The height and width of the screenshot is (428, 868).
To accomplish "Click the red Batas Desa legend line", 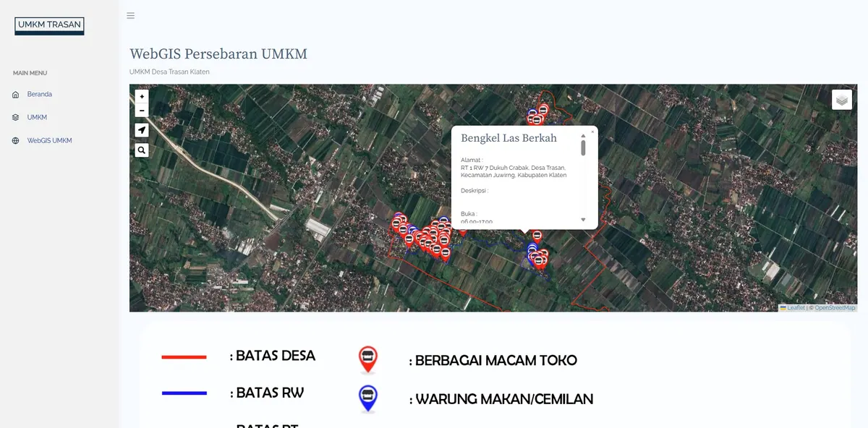I will [x=184, y=357].
